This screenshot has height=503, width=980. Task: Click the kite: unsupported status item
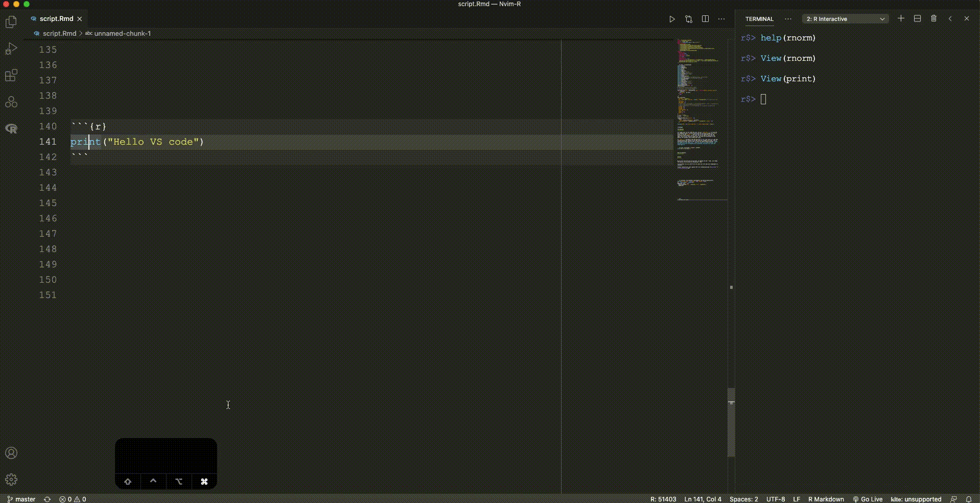click(916, 499)
